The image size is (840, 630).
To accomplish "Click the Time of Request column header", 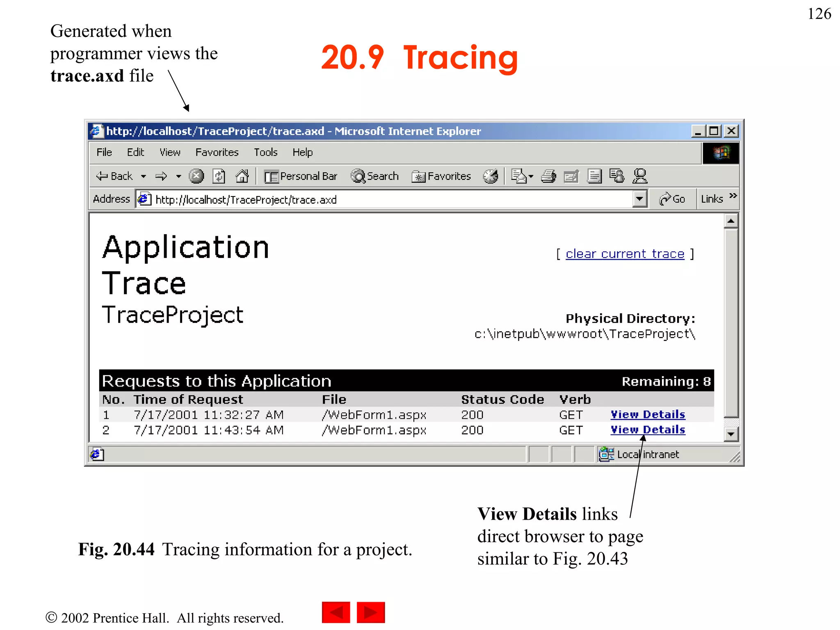I will click(188, 399).
